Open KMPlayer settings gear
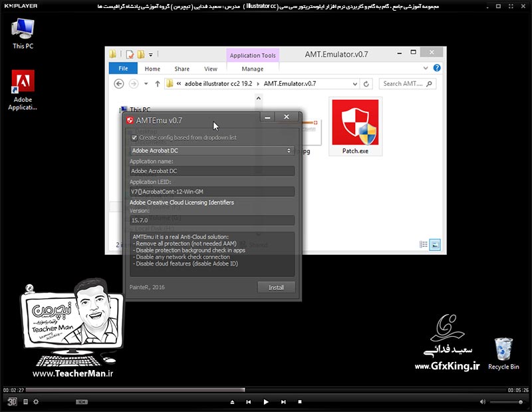This screenshot has height=412, width=532. [36, 401]
